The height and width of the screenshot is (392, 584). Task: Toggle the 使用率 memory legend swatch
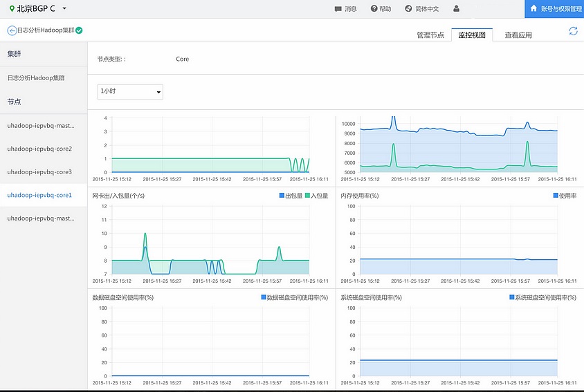[x=556, y=196]
